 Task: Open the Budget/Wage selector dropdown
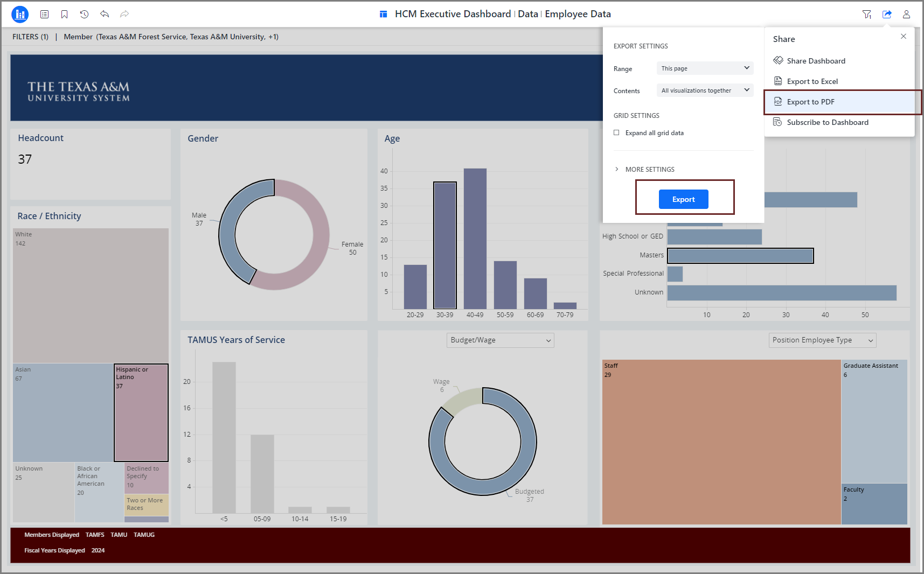[x=500, y=340]
